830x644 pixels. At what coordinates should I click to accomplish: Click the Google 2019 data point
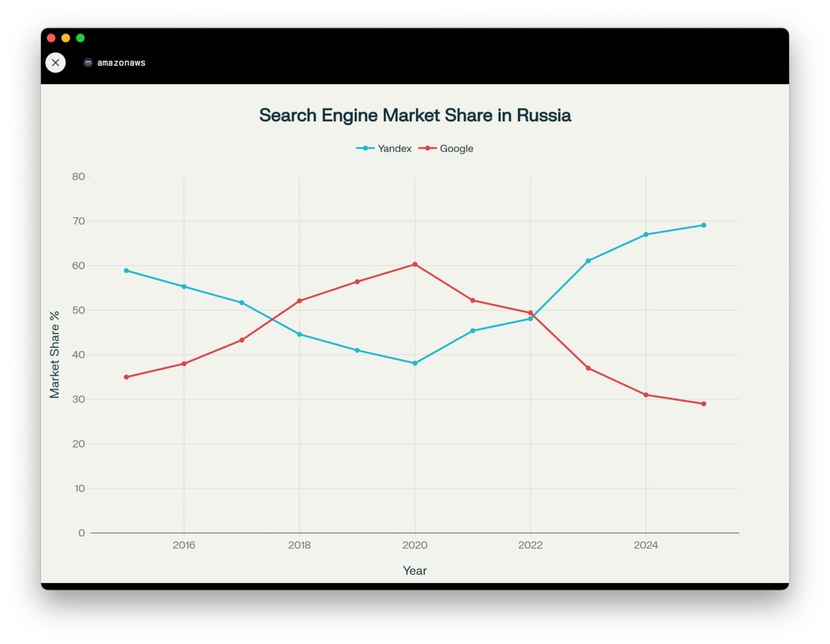[x=358, y=282]
